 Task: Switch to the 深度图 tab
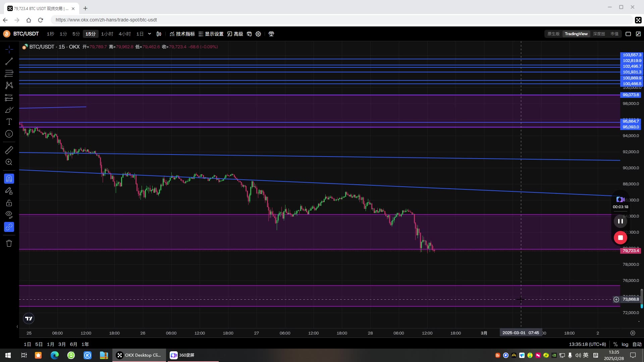pos(599,34)
